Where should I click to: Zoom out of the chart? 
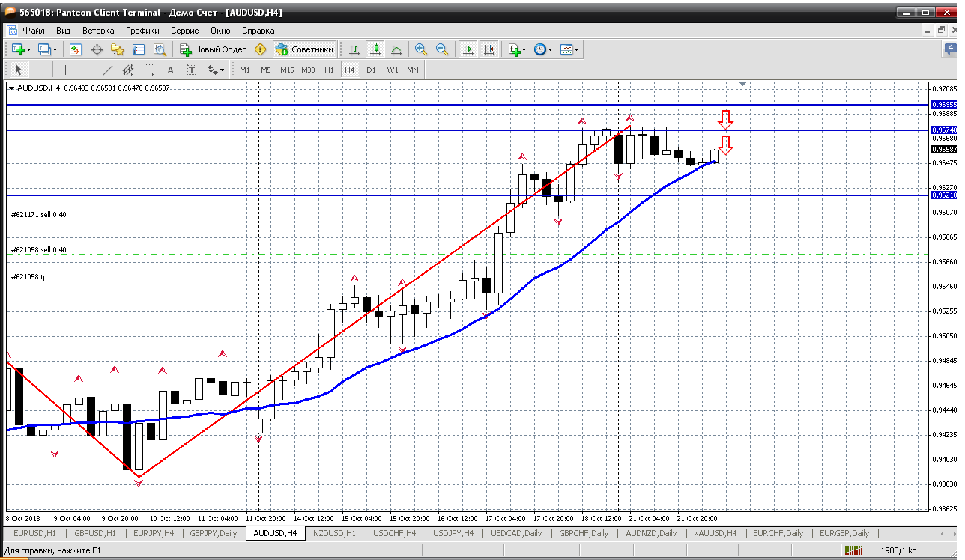[x=442, y=49]
